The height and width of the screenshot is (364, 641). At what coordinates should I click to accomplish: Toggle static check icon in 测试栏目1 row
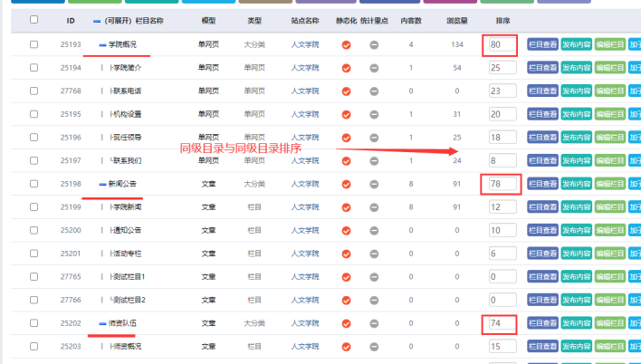click(x=346, y=276)
